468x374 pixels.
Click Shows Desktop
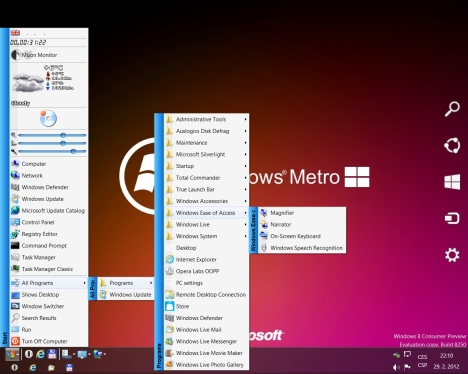click(49, 294)
